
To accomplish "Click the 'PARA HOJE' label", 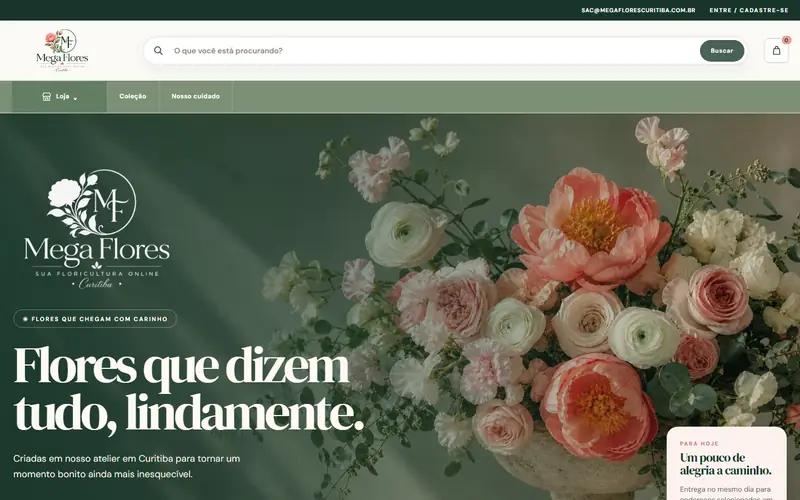I will pyautogui.click(x=699, y=443).
